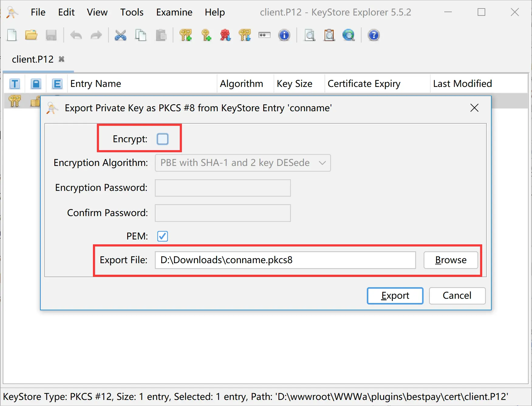Click the Certificate Expiry column header
This screenshot has height=406, width=532.
[x=364, y=84]
